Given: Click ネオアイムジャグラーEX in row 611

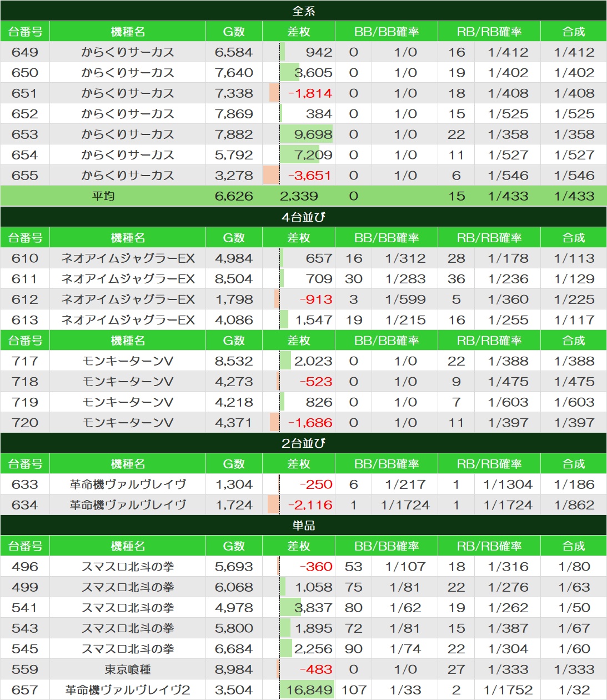Looking at the screenshot, I should click(128, 279).
